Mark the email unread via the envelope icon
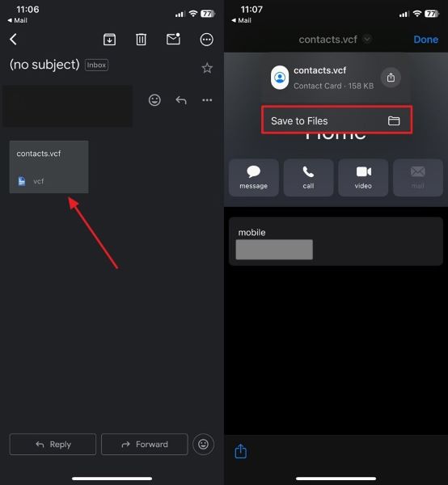Viewport: 448px width, 485px height. pos(174,40)
